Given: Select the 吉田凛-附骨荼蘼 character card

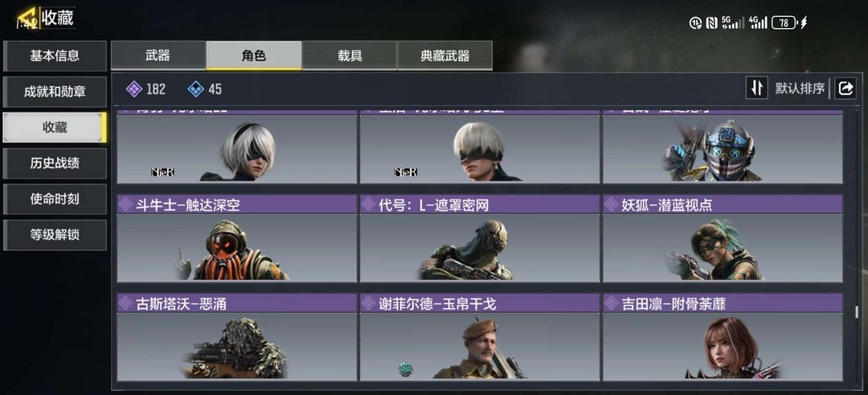Looking at the screenshot, I should (x=723, y=337).
